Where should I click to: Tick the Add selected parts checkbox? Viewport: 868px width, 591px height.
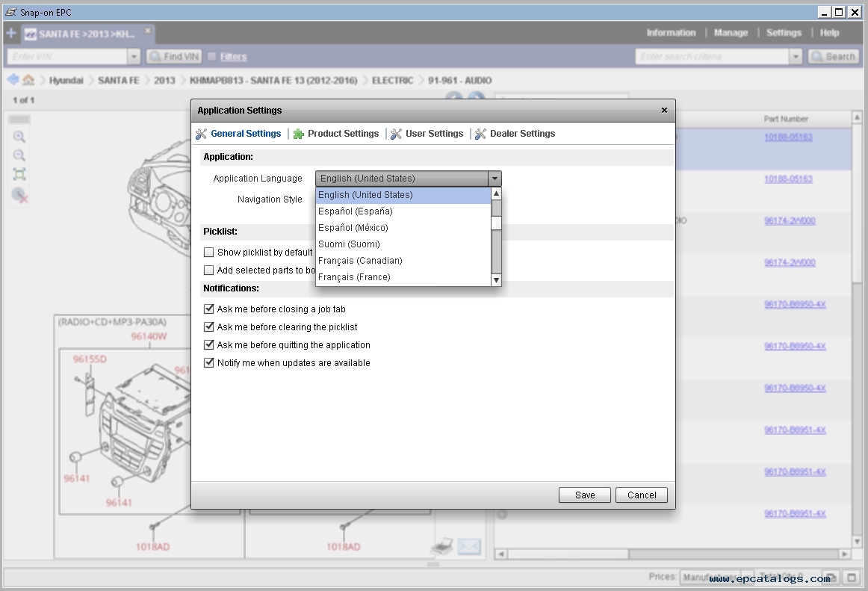[x=208, y=270]
